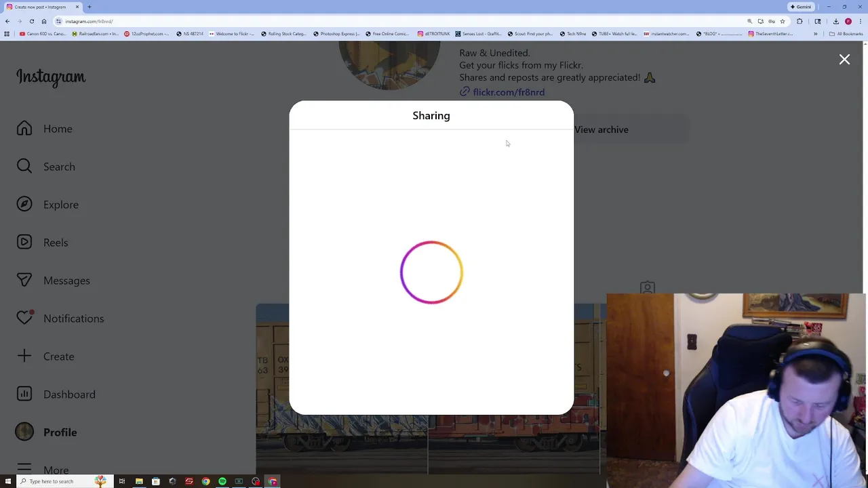Open the 'Free Online Comic...' bookmark
Viewport: 868px width, 488px height.
[388, 34]
